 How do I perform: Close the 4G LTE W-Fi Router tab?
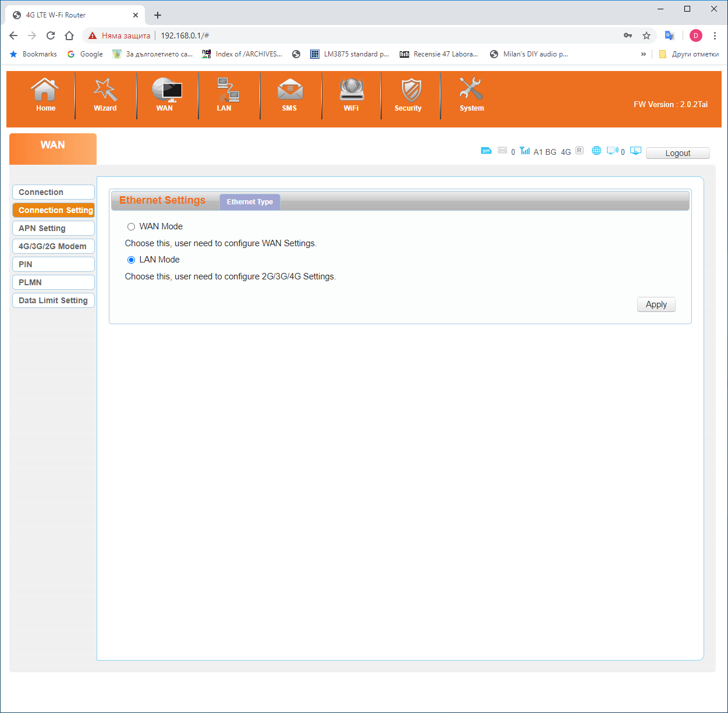(x=136, y=15)
